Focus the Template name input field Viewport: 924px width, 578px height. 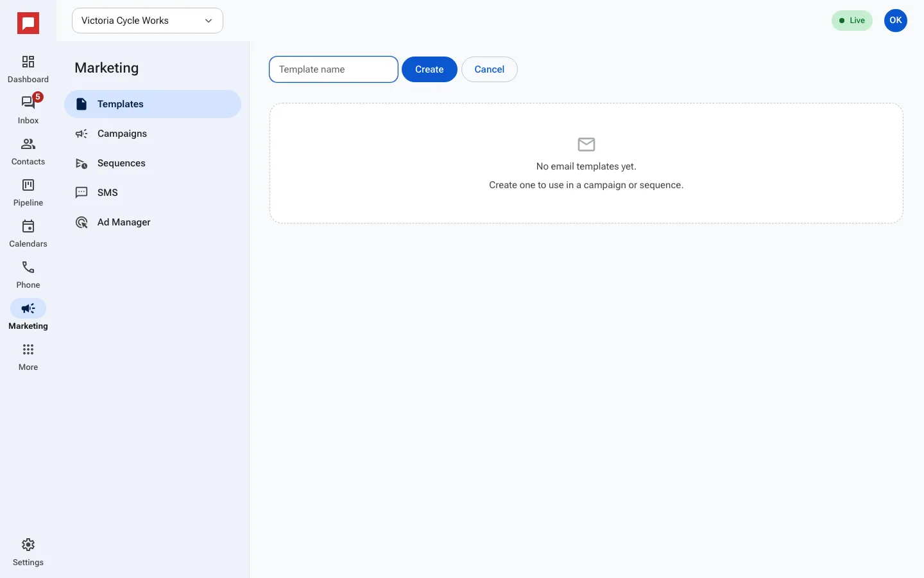pyautogui.click(x=334, y=69)
